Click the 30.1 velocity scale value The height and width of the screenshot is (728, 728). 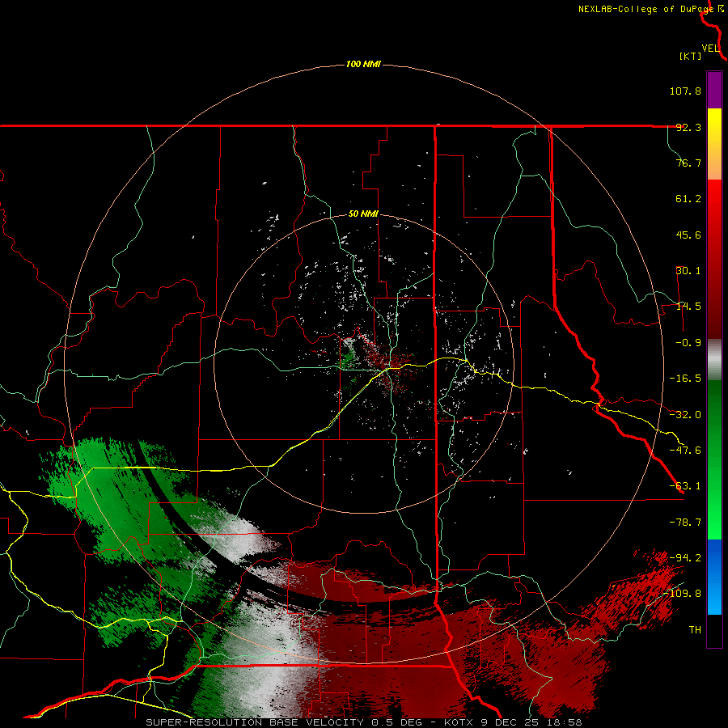[x=688, y=271]
